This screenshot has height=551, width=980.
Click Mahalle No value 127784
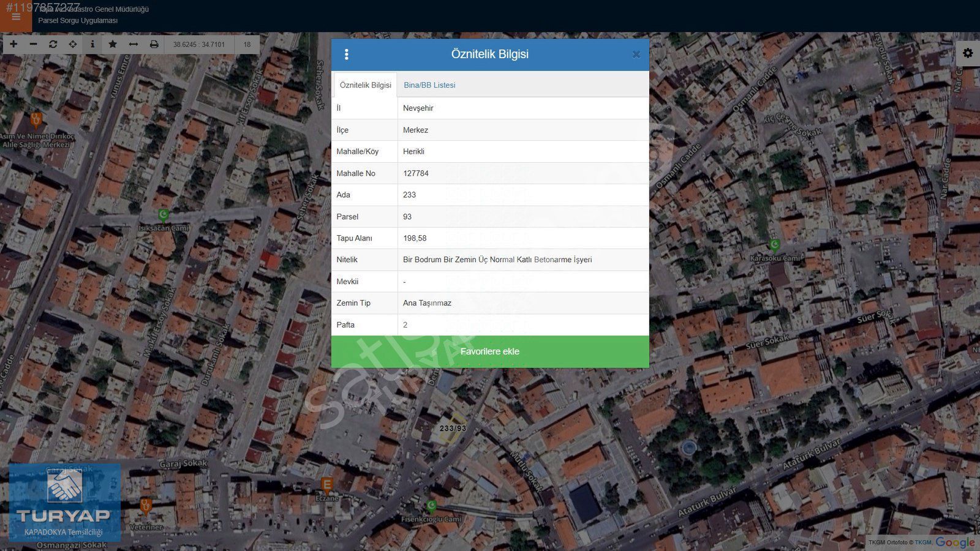[416, 173]
